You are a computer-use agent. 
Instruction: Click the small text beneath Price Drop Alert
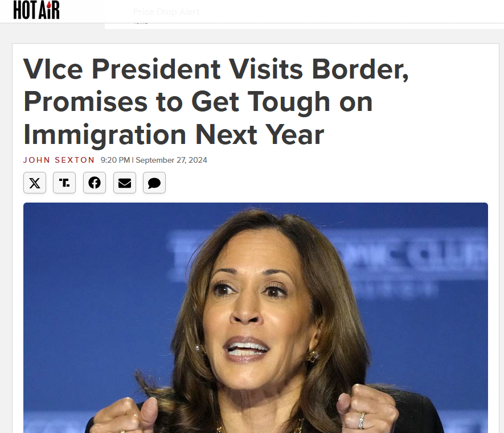click(x=141, y=22)
